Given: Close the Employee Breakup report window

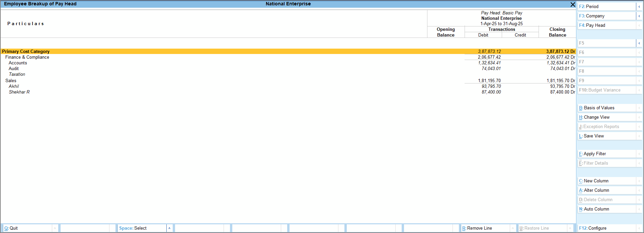Looking at the screenshot, I should click(573, 4).
